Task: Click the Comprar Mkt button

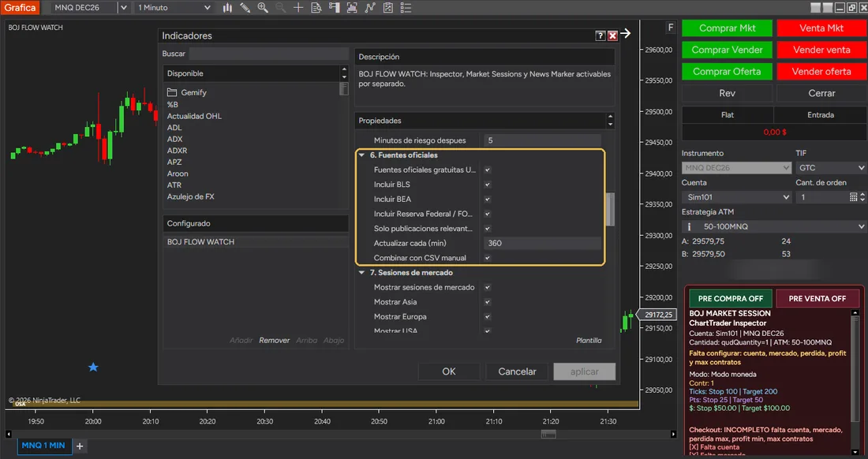Action: click(727, 28)
